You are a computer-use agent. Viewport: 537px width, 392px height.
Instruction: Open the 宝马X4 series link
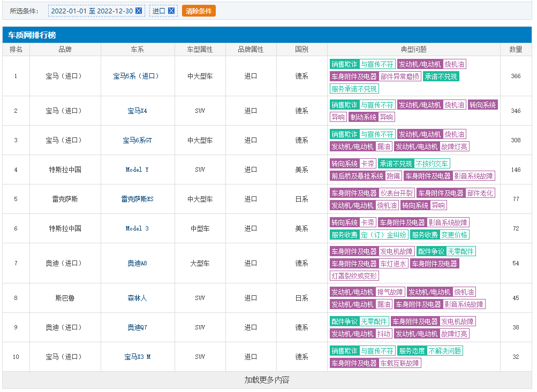tap(137, 111)
